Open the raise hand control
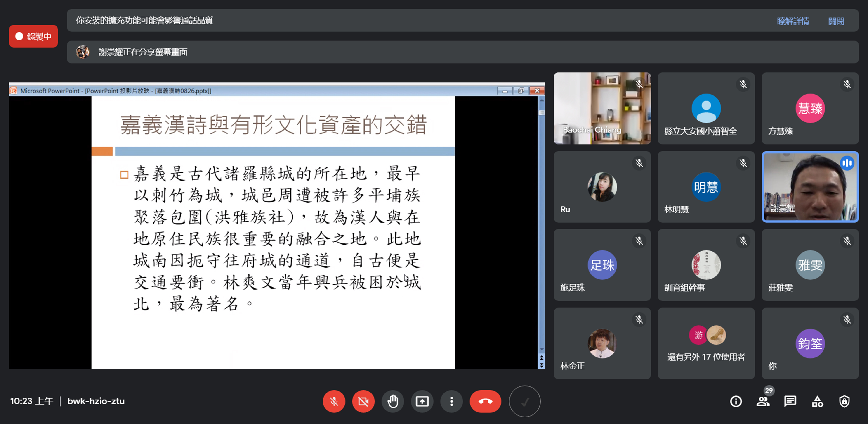Screen dimensions: 868x424 (x=393, y=401)
